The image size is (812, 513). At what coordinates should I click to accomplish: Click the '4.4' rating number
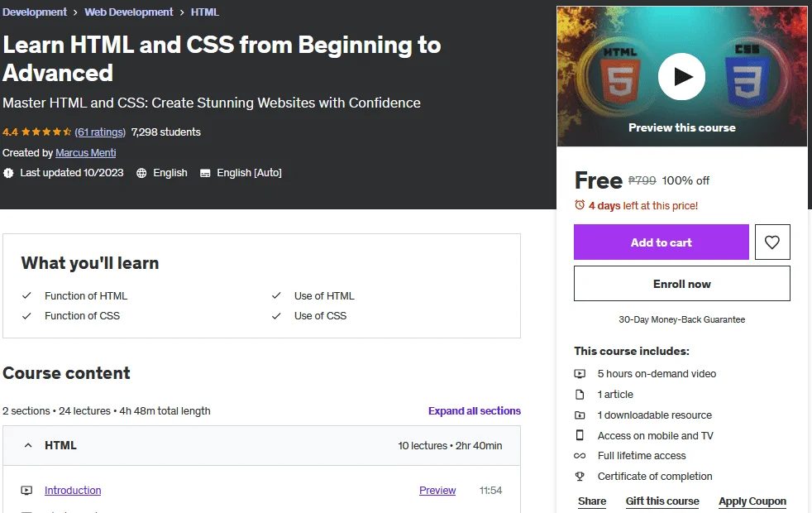[x=10, y=132]
